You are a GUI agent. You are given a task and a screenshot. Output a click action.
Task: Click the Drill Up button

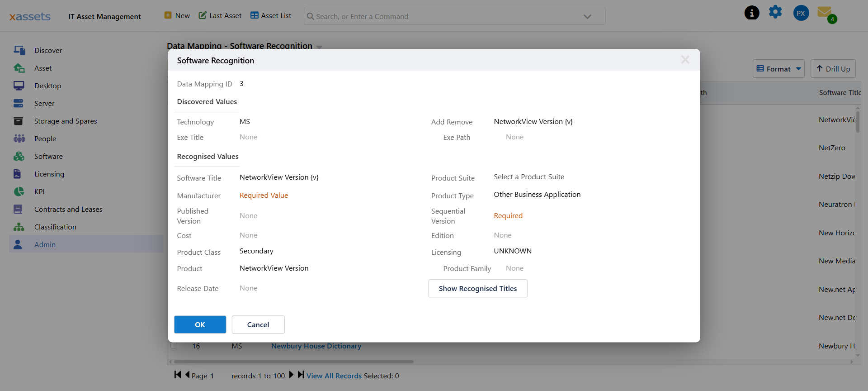click(x=833, y=69)
